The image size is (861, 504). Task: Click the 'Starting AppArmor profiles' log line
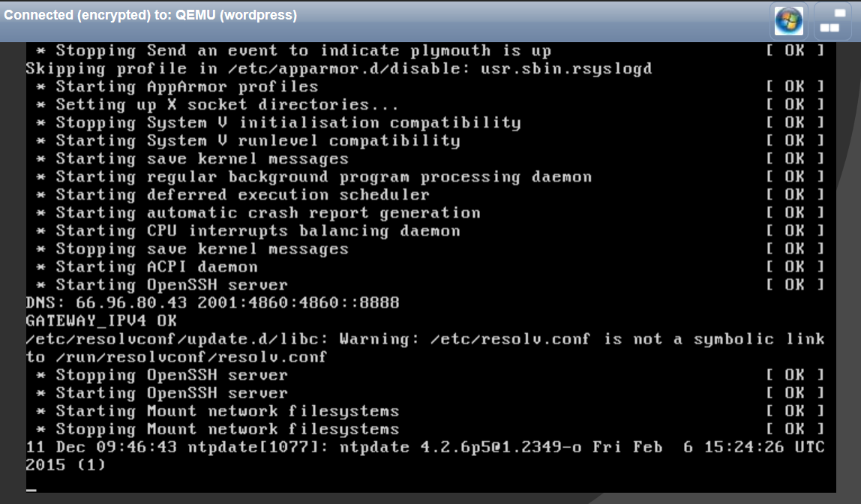coord(177,87)
